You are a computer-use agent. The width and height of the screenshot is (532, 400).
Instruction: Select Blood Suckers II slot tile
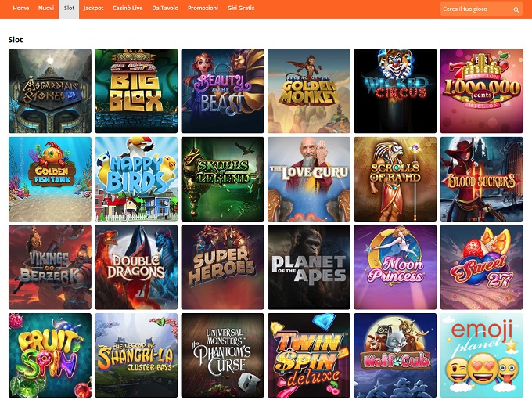(482, 179)
